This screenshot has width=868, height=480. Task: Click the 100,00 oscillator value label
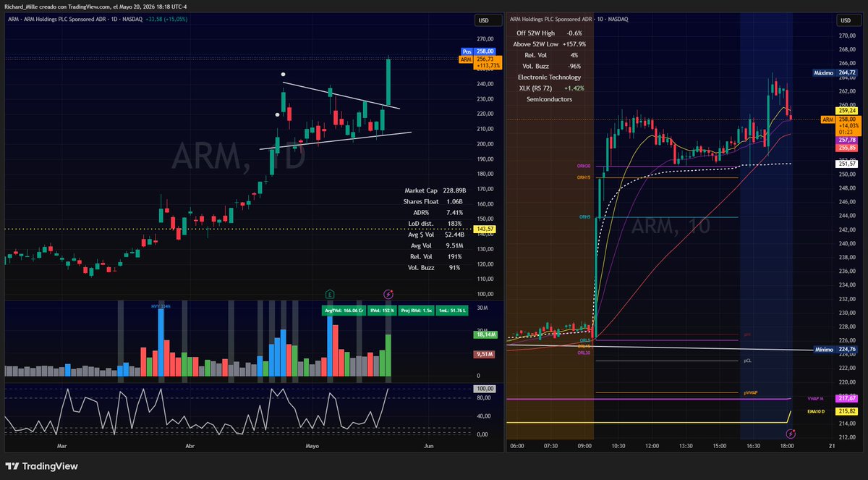(x=485, y=389)
